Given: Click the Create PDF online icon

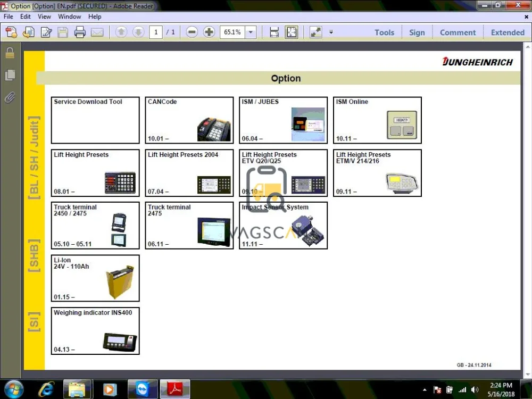Looking at the screenshot, I should 11,32.
